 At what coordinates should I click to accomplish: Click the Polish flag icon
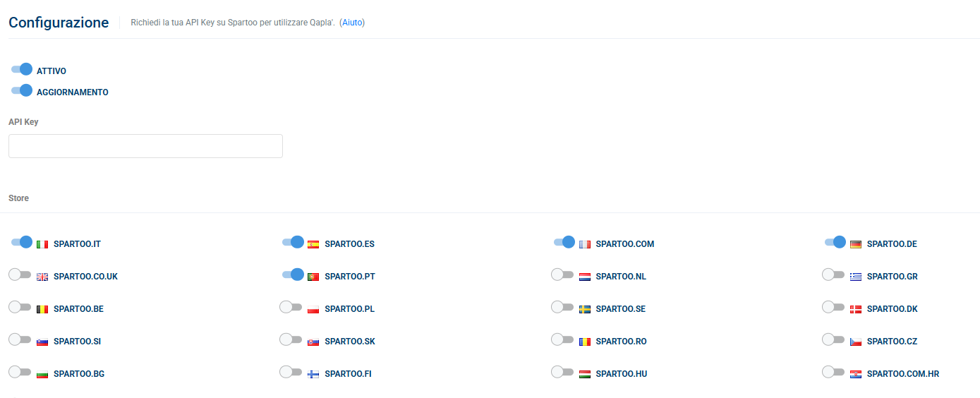pos(313,309)
